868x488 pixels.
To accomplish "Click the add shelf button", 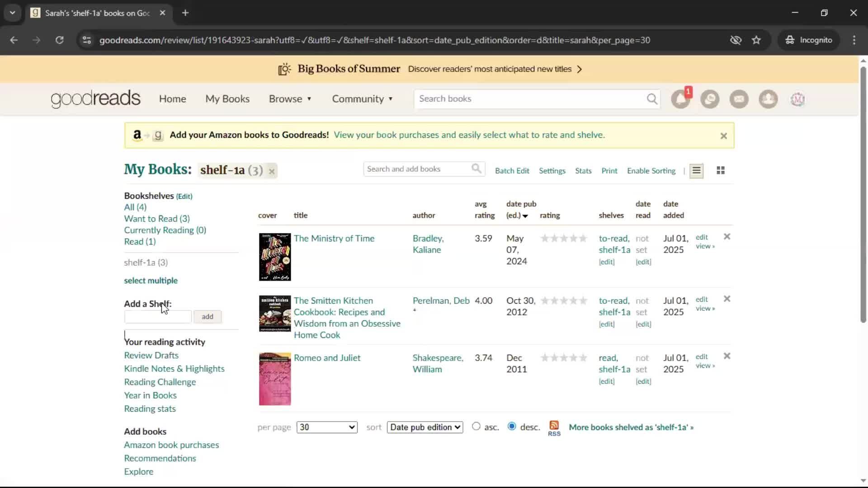I will pos(208,317).
